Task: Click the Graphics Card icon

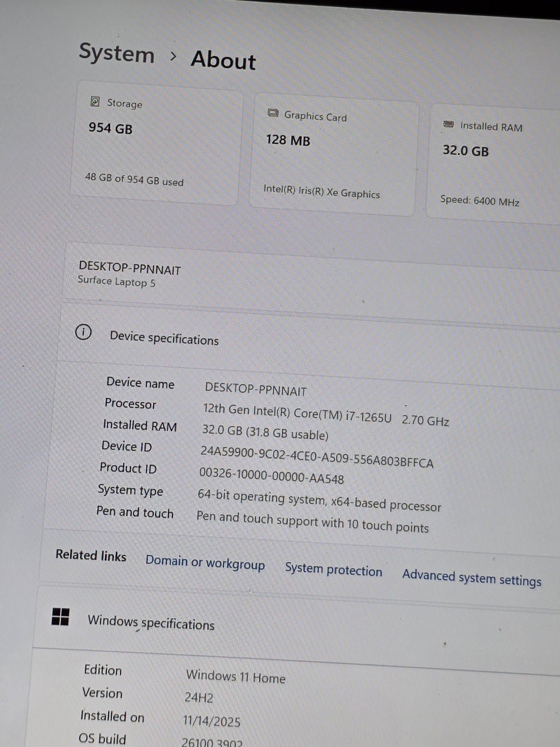Action: point(273,113)
